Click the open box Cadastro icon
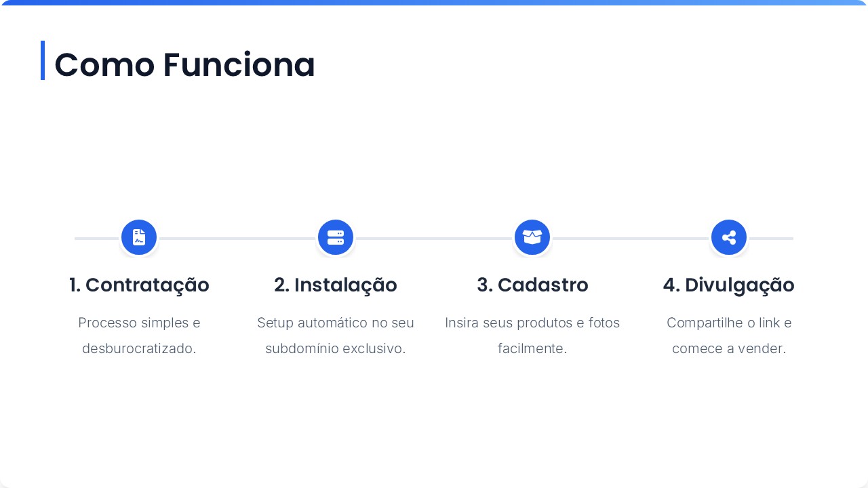The height and width of the screenshot is (488, 868). tap(532, 238)
